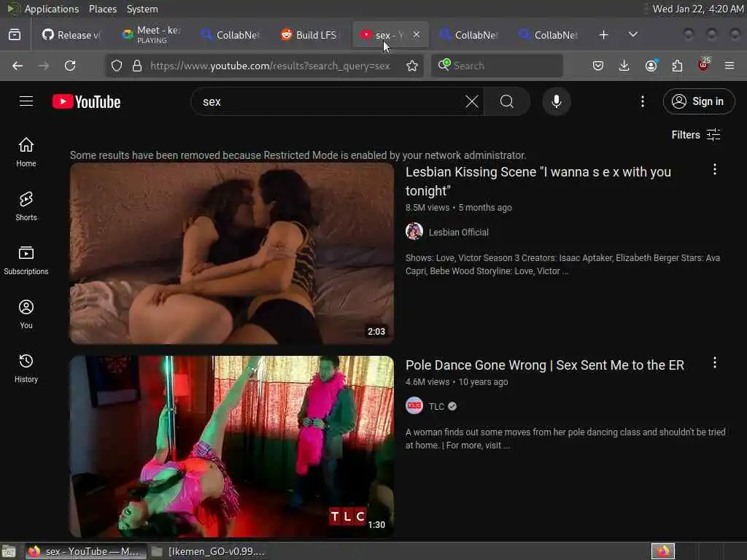Open the Home section in sidebar

(26, 152)
